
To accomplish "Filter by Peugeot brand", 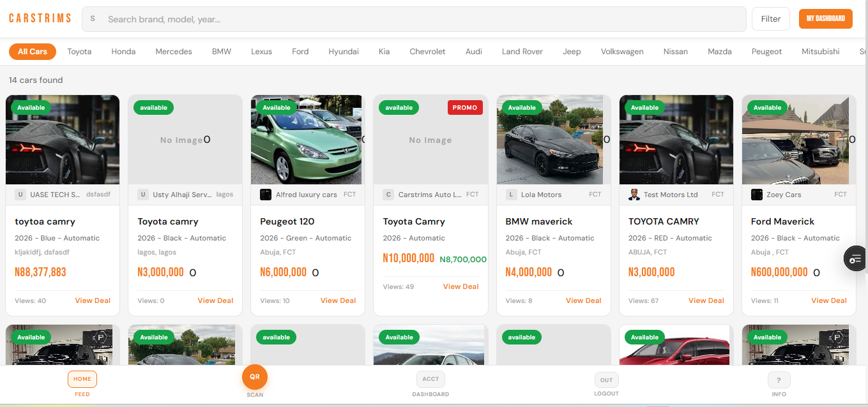I will [766, 52].
